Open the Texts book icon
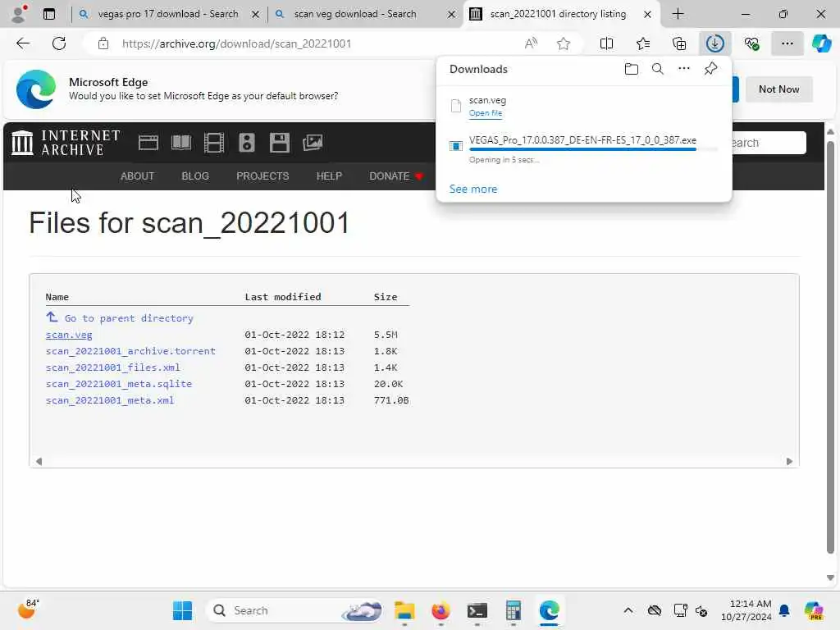 pos(181,143)
